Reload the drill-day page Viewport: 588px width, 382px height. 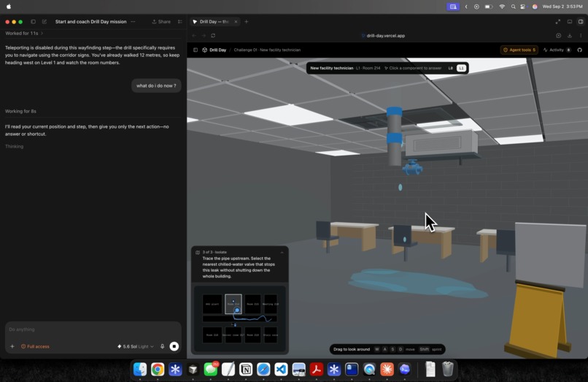[x=213, y=36]
